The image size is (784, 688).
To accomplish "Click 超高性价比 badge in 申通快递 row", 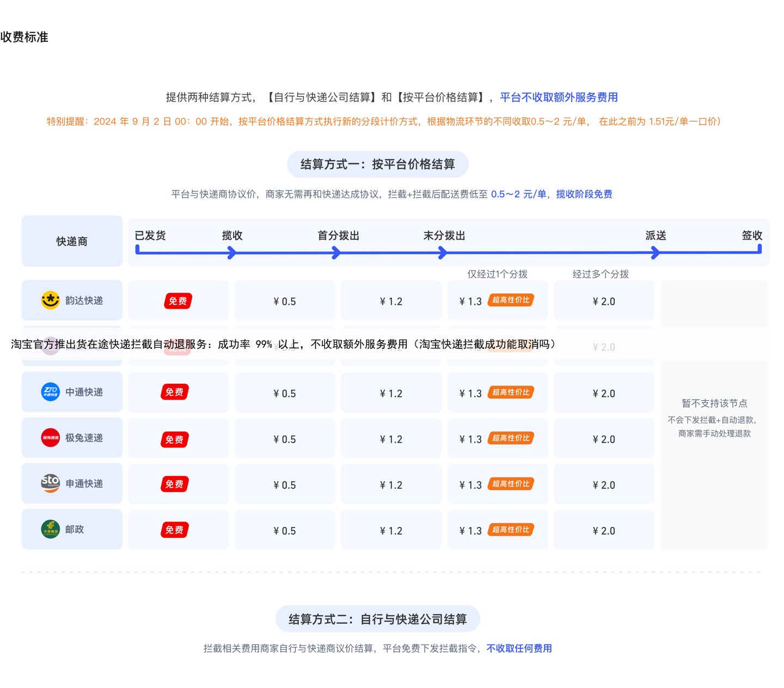I will click(510, 484).
